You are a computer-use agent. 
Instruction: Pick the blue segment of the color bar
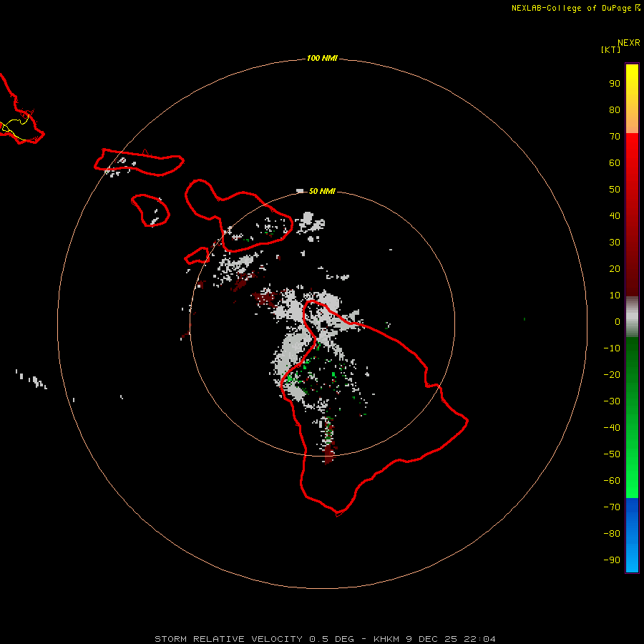tap(632, 535)
